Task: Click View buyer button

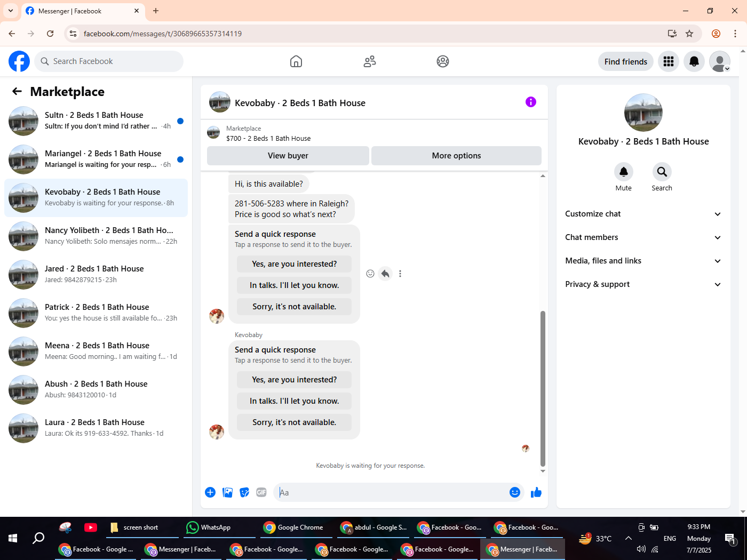Action: 288,156
